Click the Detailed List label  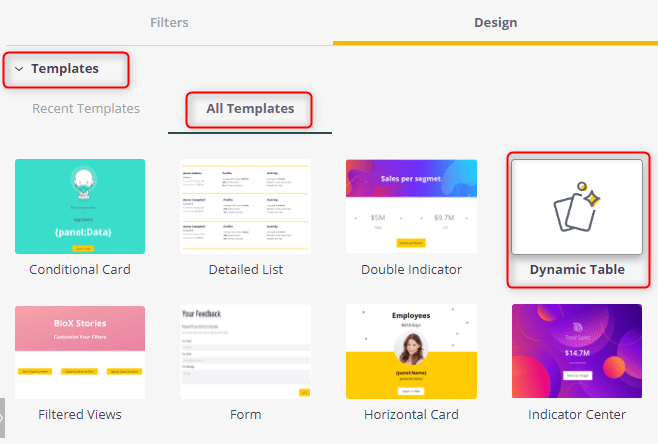245,269
